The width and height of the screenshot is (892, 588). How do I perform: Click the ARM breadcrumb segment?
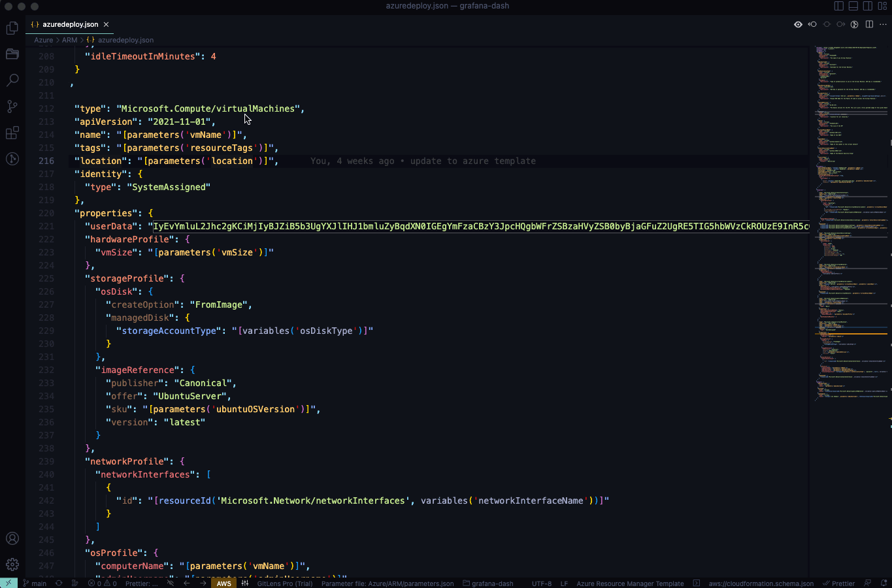coord(69,40)
